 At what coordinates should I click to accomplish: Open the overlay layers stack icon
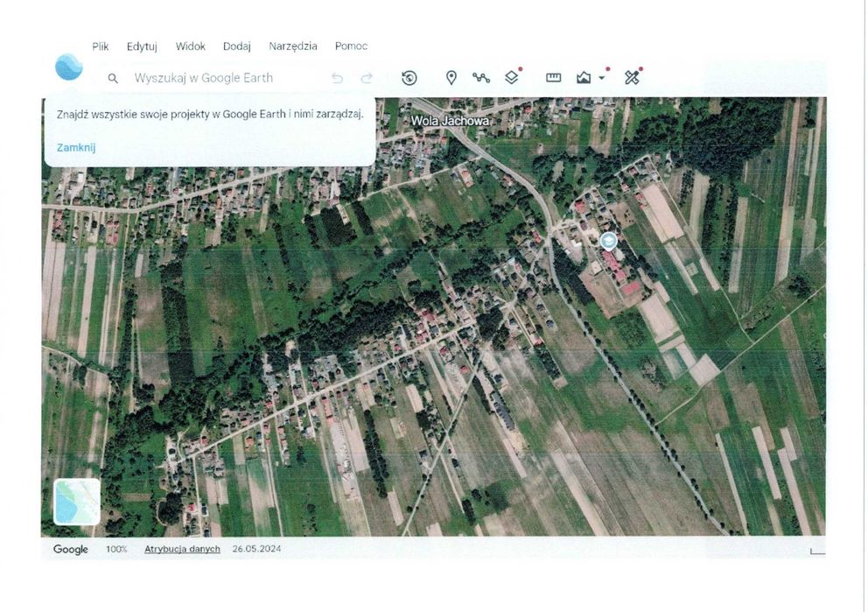512,78
